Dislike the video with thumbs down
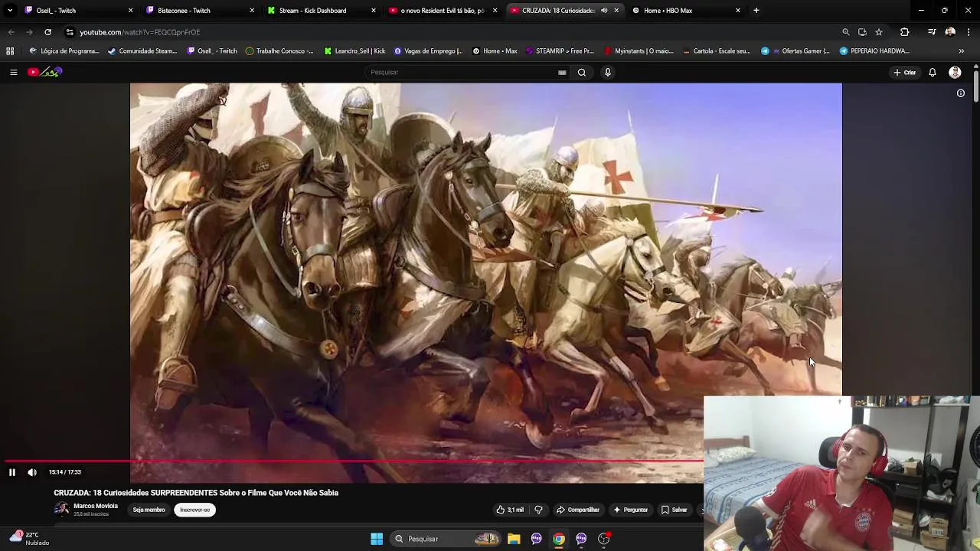Image resolution: width=980 pixels, height=551 pixels. pos(538,510)
